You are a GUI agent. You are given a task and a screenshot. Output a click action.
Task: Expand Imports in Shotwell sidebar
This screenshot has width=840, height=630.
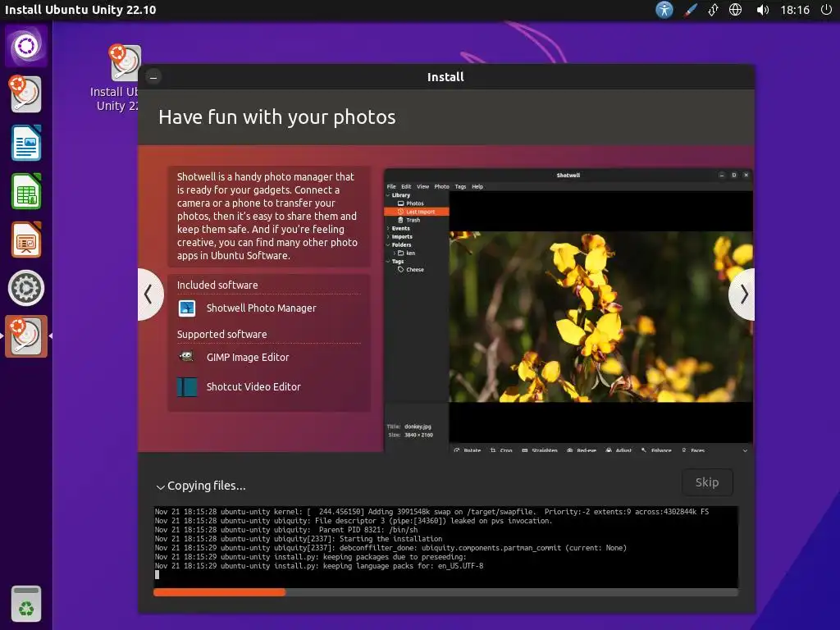(x=388, y=236)
